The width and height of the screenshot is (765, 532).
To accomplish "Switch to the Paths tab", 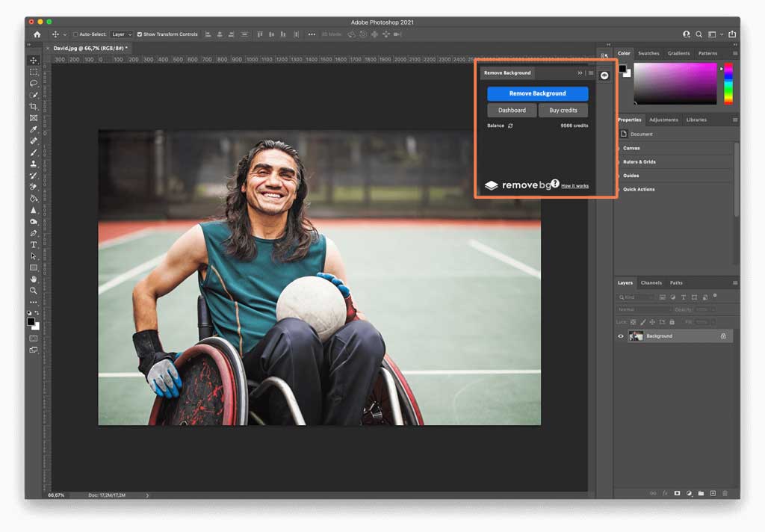I will point(676,283).
